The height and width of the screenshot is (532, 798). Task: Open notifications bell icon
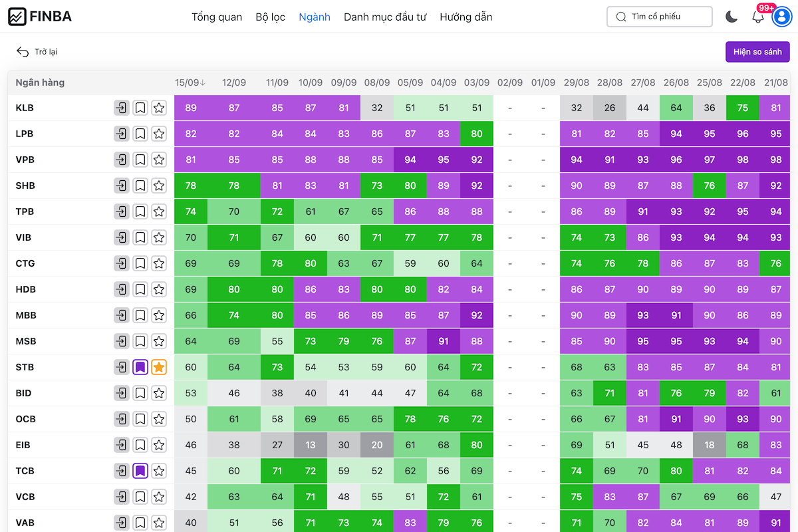[x=758, y=17]
